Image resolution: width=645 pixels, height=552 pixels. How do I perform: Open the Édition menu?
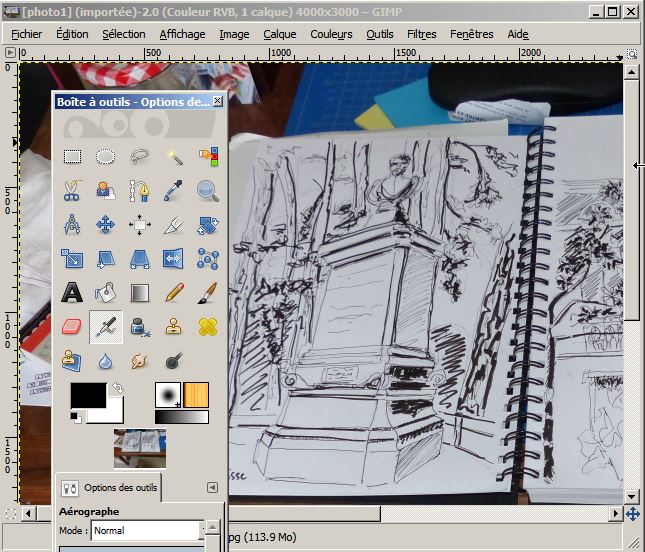coord(72,34)
